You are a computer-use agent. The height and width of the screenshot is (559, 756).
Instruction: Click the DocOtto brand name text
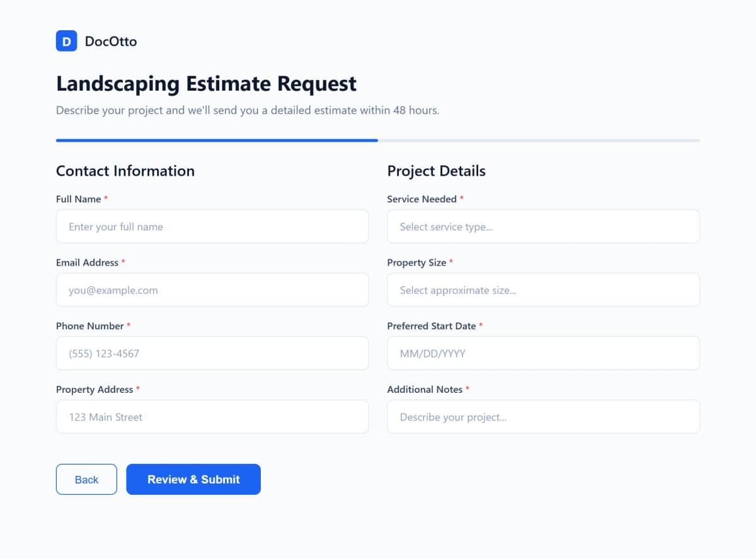click(110, 41)
